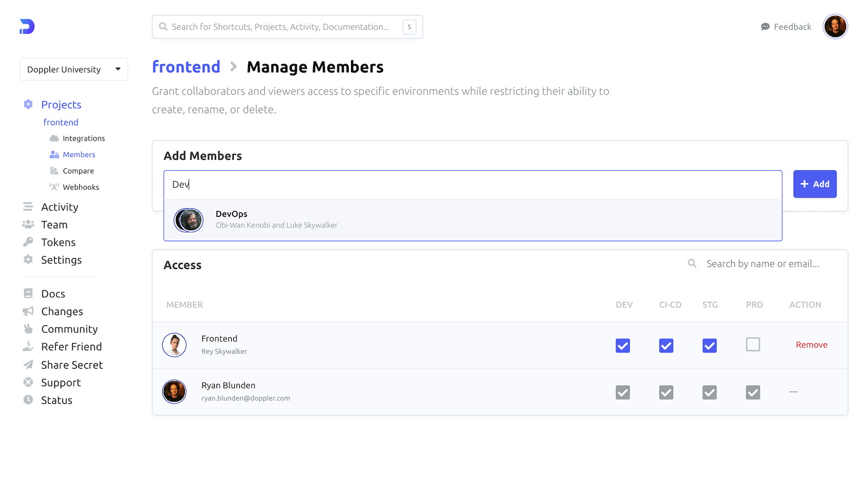Open the Doppler University workplace dropdown
The image size is (868, 488).
[x=74, y=69]
